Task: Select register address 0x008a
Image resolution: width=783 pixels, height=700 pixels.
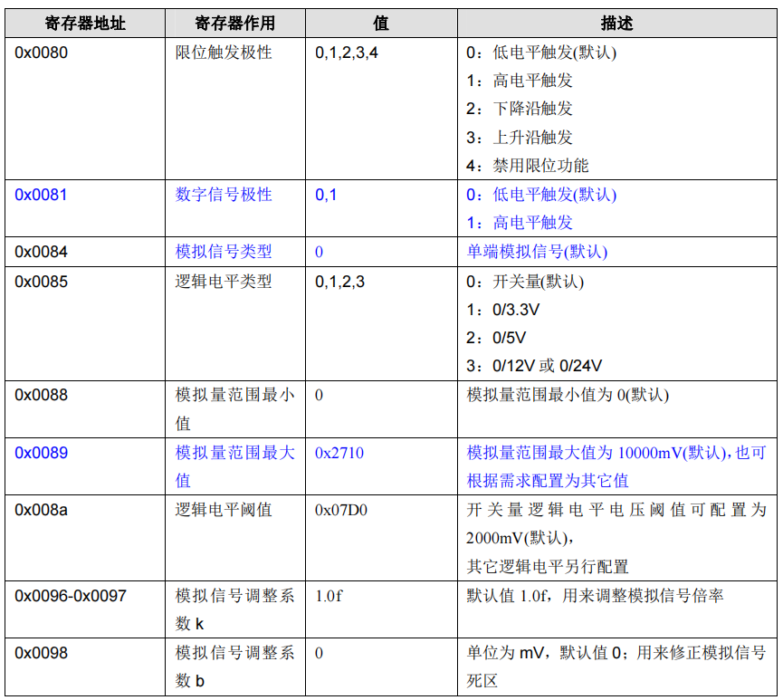Action: tap(41, 510)
